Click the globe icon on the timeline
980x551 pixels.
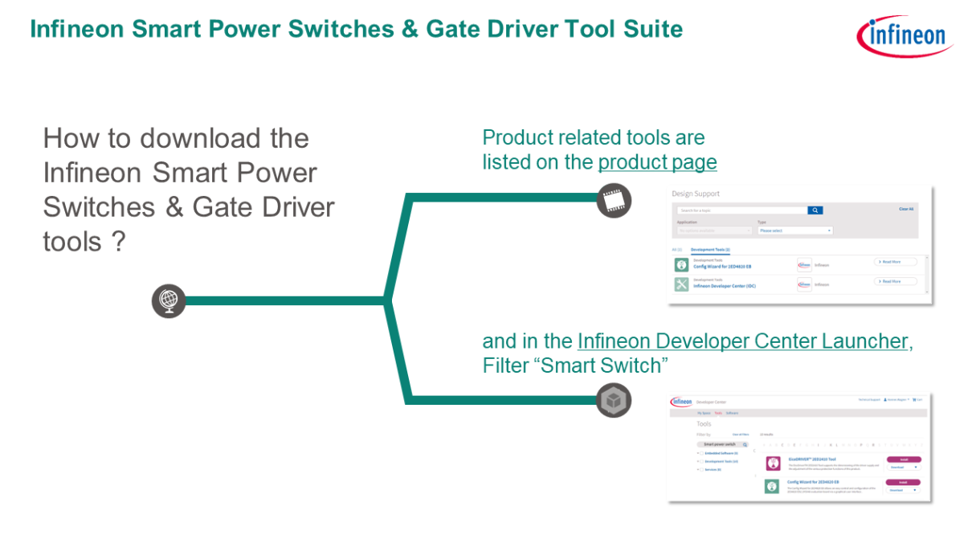pyautogui.click(x=169, y=301)
